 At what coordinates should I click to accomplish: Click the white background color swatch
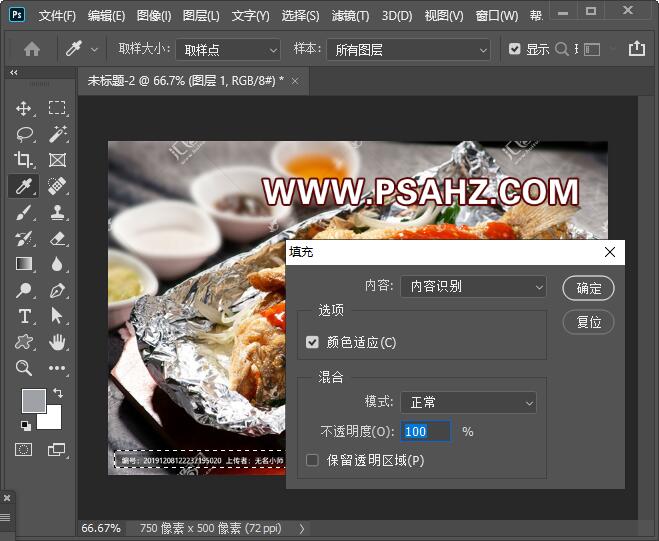coord(52,420)
